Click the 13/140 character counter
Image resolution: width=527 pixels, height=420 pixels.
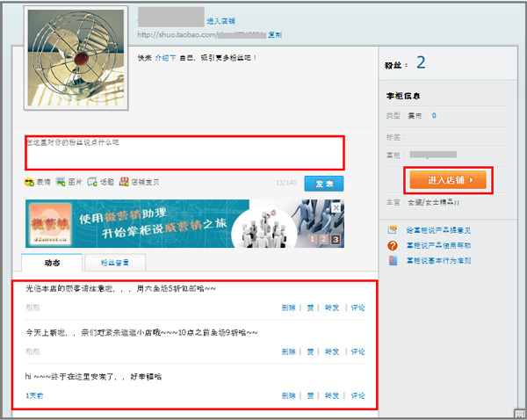(x=286, y=183)
